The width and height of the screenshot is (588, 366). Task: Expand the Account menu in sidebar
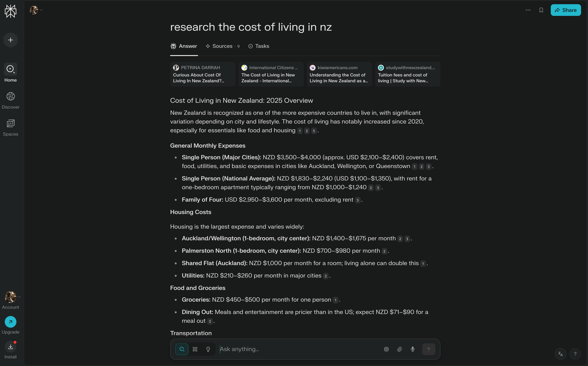click(11, 300)
